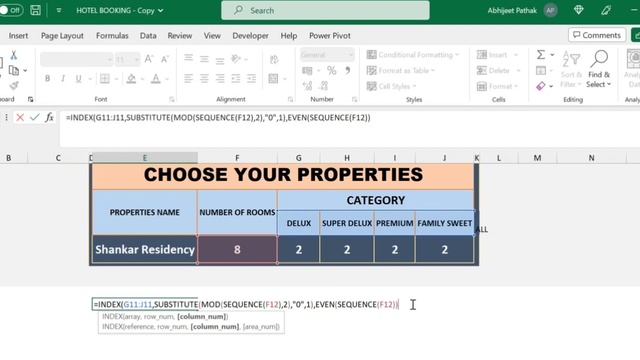
Task: Switch to the Review tab
Action: (180, 36)
